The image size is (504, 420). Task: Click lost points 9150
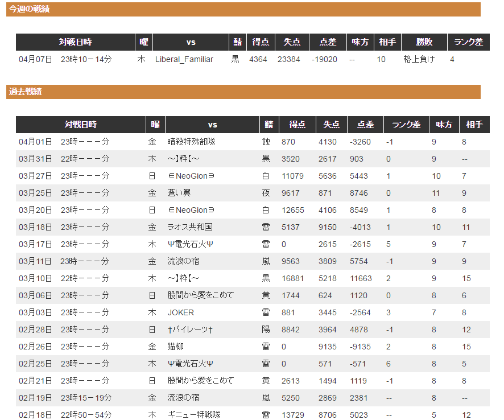328,228
